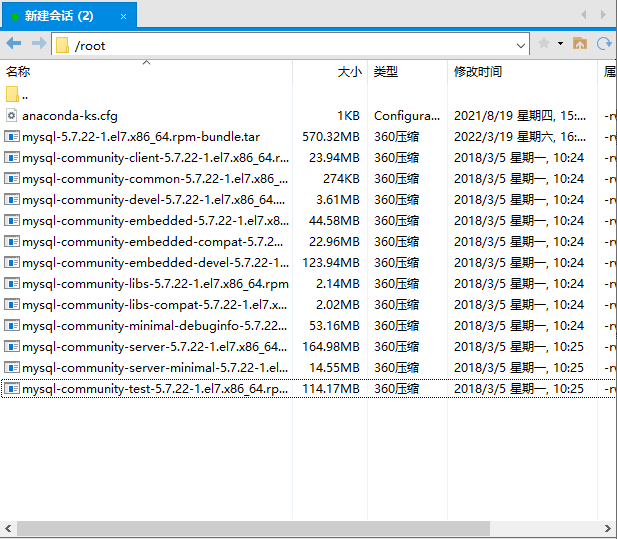
Task: Go to the home folder icon
Action: point(580,43)
